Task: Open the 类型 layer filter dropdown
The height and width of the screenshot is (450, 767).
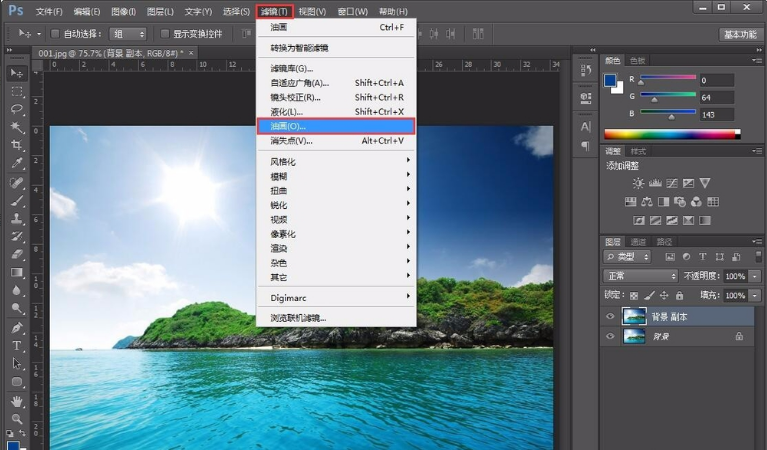Action: click(x=627, y=257)
